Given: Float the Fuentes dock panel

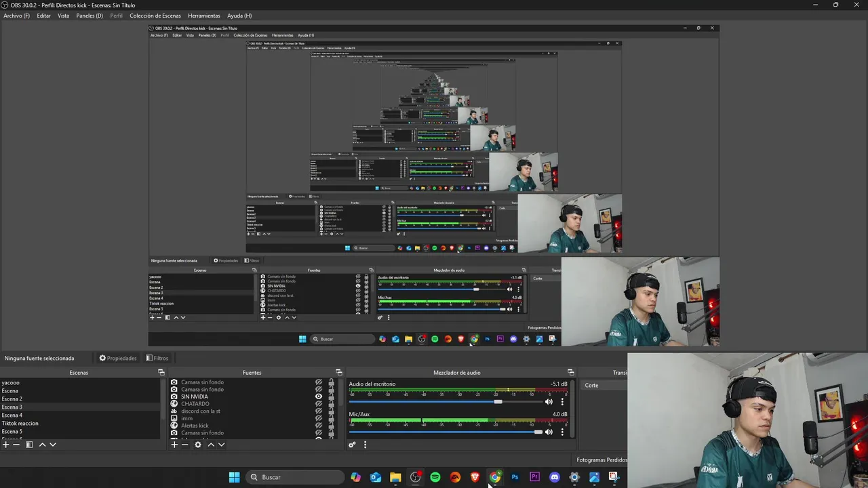Looking at the screenshot, I should tap(339, 372).
